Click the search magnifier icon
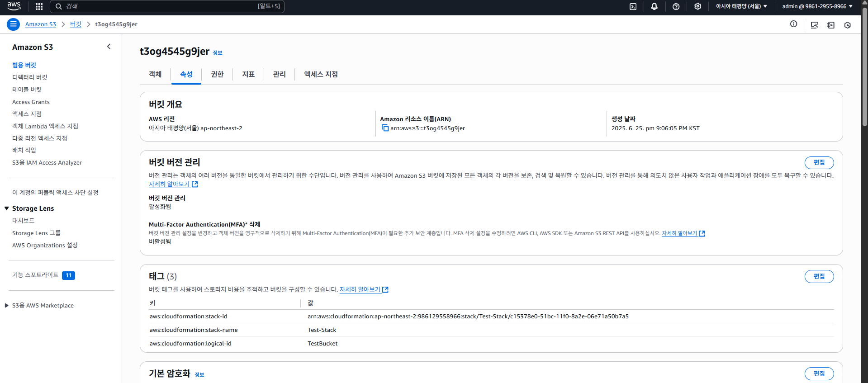This screenshot has width=868, height=383. tap(59, 6)
